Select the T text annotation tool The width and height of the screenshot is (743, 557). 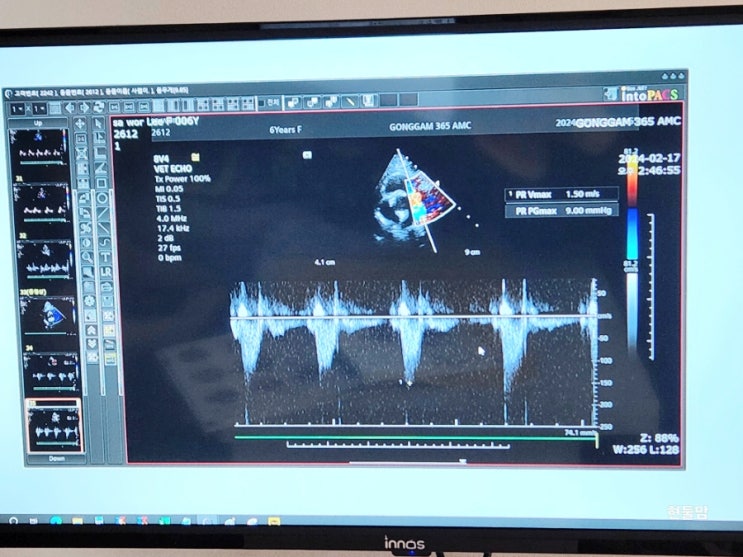(x=105, y=257)
